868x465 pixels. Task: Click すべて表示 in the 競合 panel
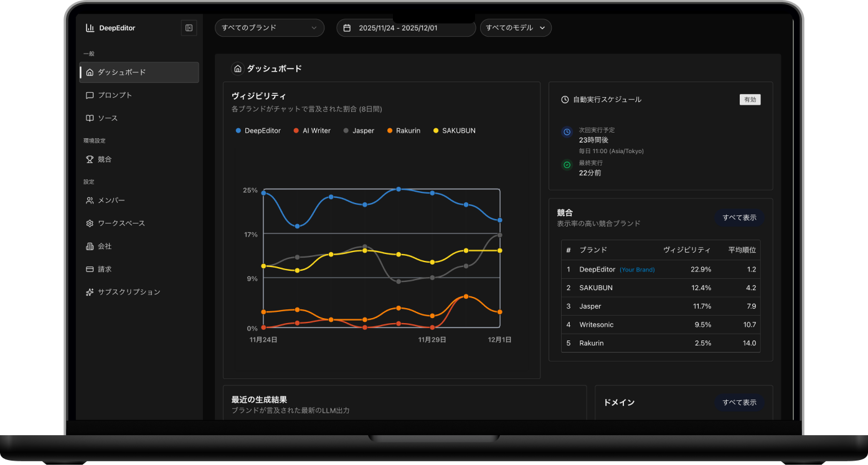(x=739, y=218)
